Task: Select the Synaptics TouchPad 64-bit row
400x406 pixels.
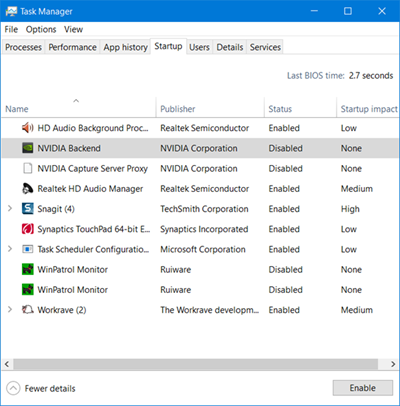Action: click(x=200, y=229)
